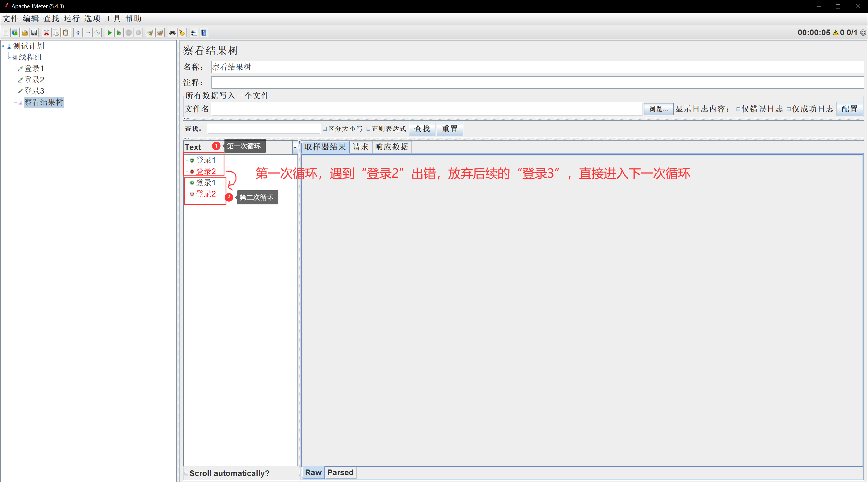Open the 运行 menu

[x=71, y=19]
